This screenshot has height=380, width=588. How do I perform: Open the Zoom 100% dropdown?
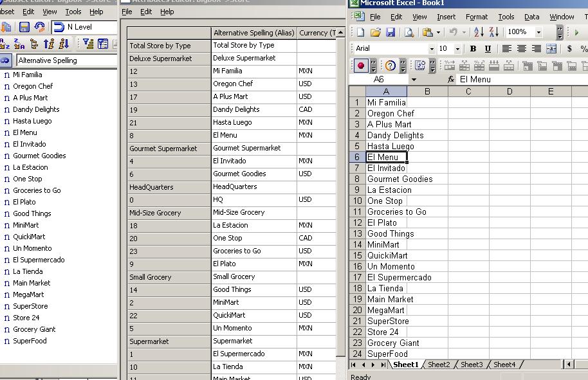[538, 32]
